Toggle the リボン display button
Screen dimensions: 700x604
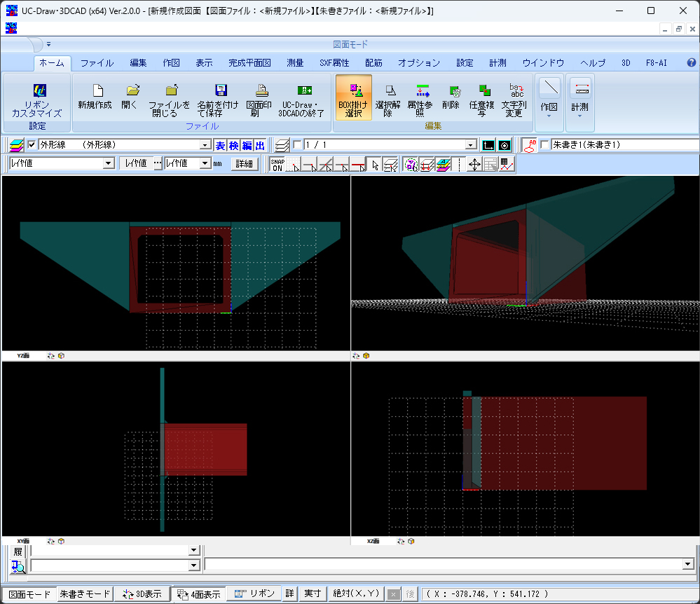pos(254,593)
